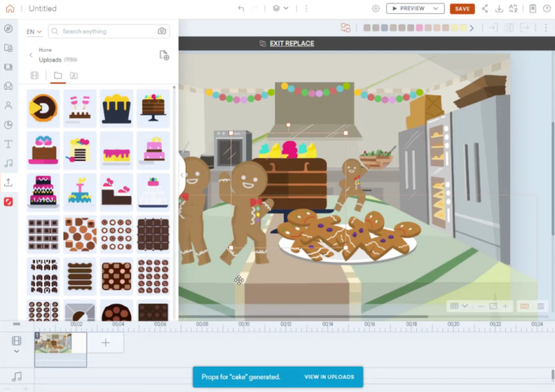Click the Undo arrow

[x=241, y=9]
